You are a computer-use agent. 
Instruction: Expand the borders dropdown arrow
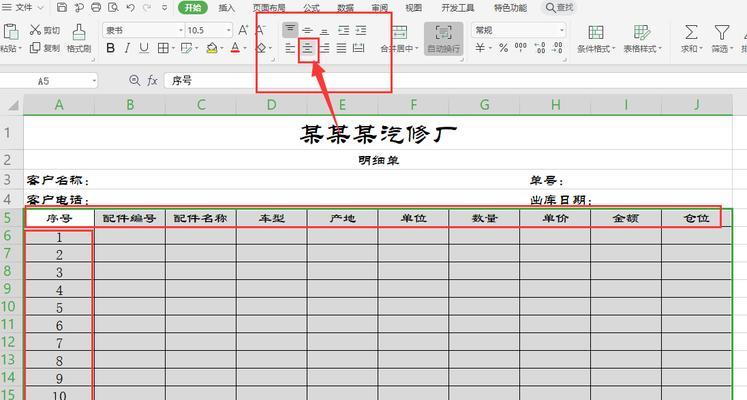[173, 48]
